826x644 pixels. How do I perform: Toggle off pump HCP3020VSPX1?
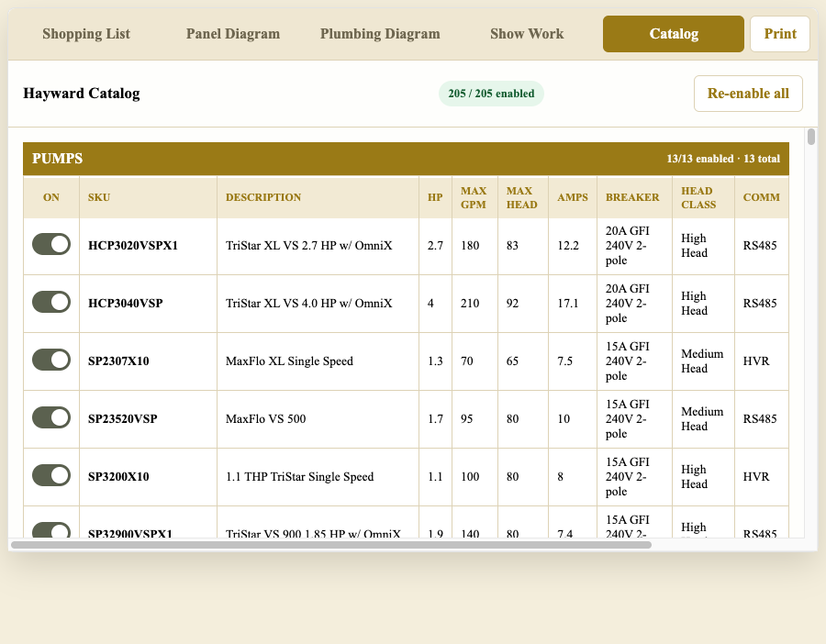pos(51,244)
